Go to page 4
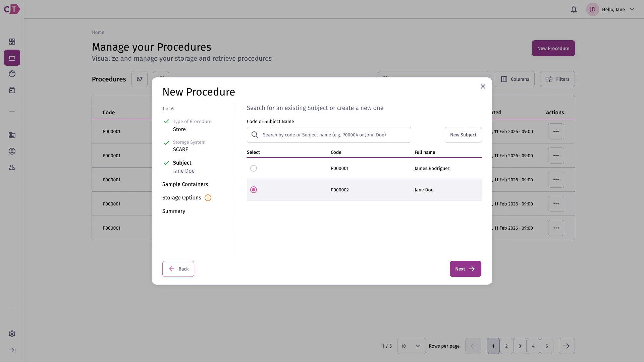Image resolution: width=644 pixels, height=362 pixels. 533,346
